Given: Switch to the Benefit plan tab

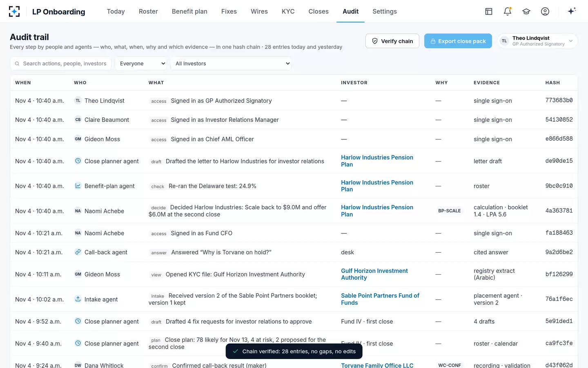Looking at the screenshot, I should click(x=189, y=11).
